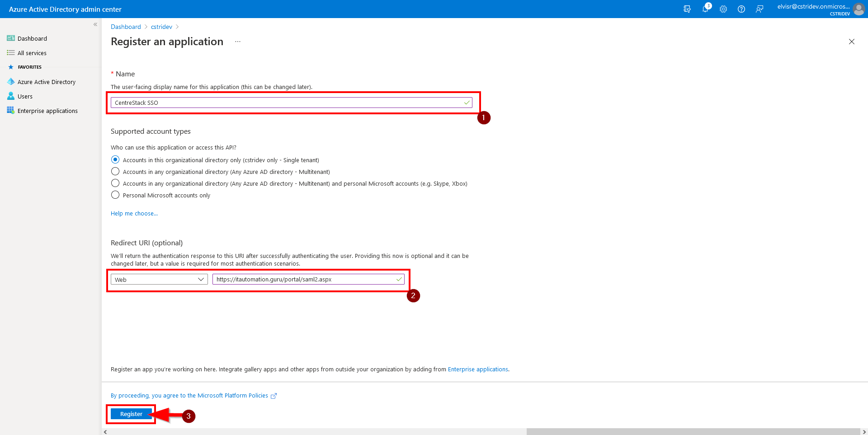Click the Redirect URI input field
Screen dimensions: 868x435
(308, 279)
